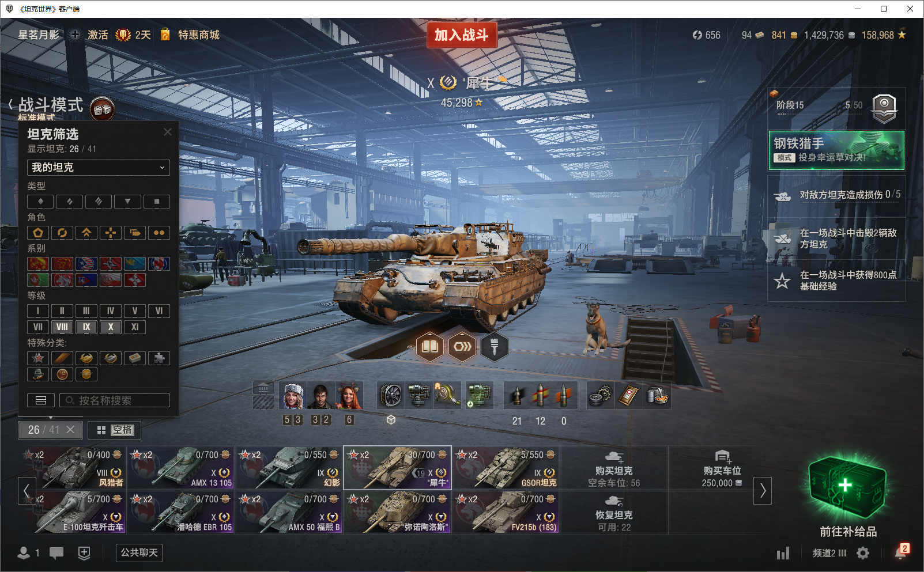Image resolution: width=924 pixels, height=572 pixels.
Task: Open the chat speech bubble icon
Action: click(x=56, y=553)
